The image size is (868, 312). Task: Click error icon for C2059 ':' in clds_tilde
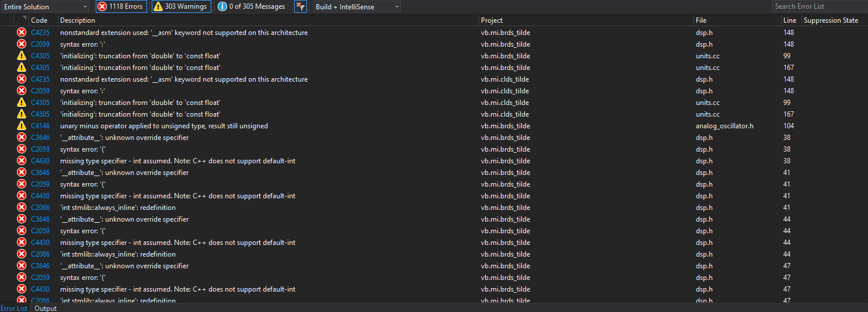coord(22,91)
